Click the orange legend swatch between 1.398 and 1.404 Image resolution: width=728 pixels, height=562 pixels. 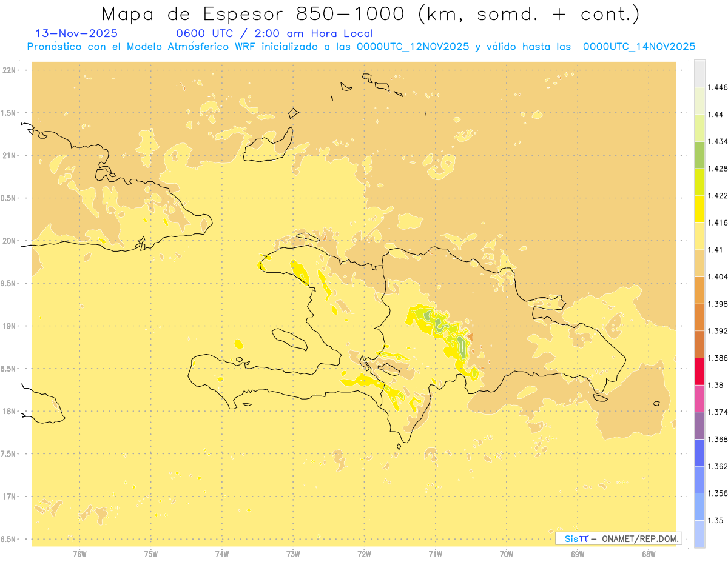[699, 290]
